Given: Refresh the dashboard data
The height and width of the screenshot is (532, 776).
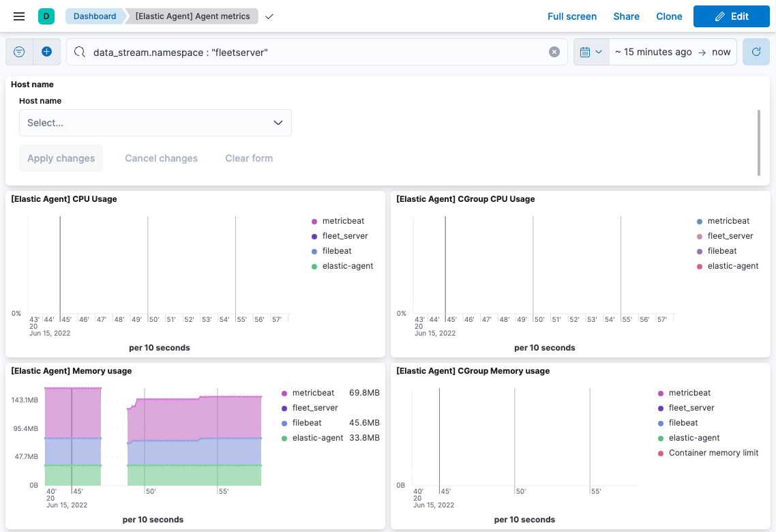Looking at the screenshot, I should tap(757, 51).
